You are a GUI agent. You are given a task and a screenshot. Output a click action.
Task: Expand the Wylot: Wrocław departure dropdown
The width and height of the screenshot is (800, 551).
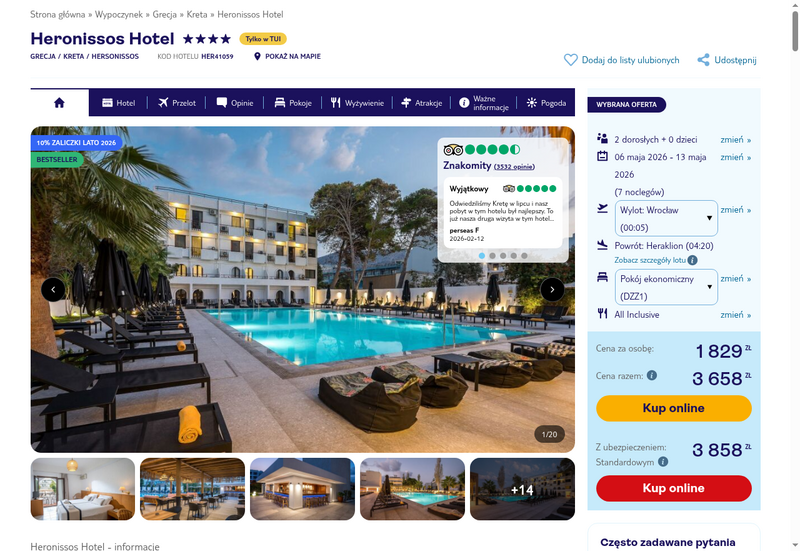coord(666,218)
